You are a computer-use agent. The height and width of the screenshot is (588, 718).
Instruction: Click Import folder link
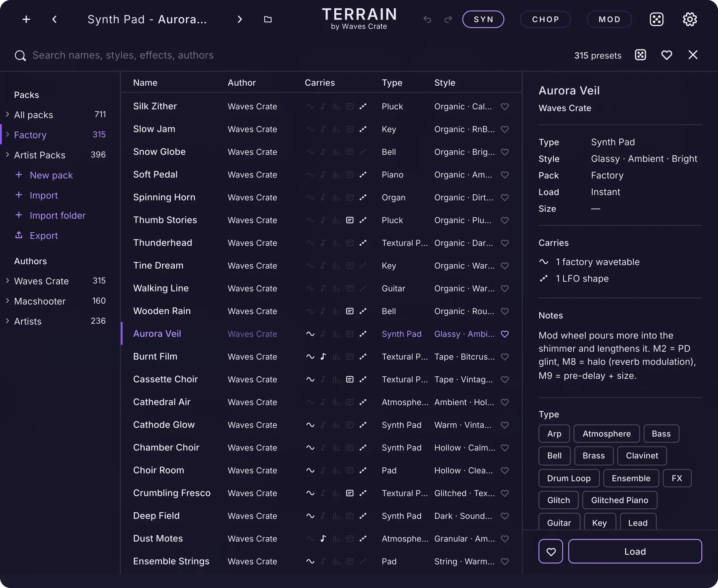pyautogui.click(x=57, y=215)
